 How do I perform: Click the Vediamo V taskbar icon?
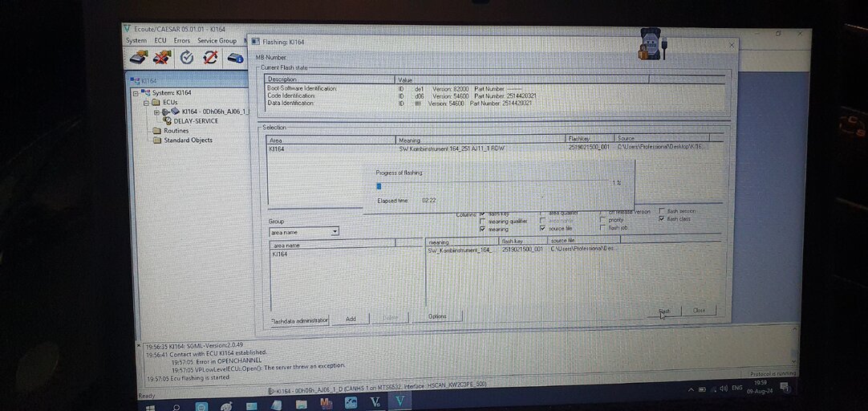[x=375, y=401]
